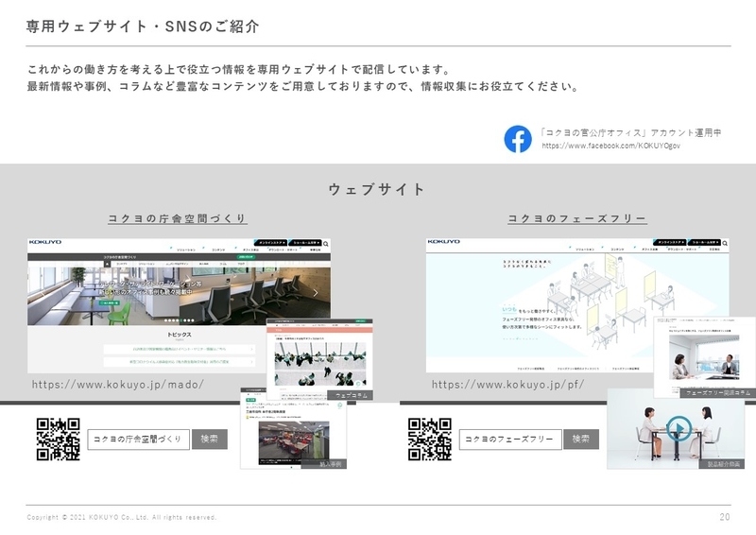Viewport: 756px width, 535px height.
Task: Click the コクヨの庁舎空間づくり search field
Action: coord(138,440)
